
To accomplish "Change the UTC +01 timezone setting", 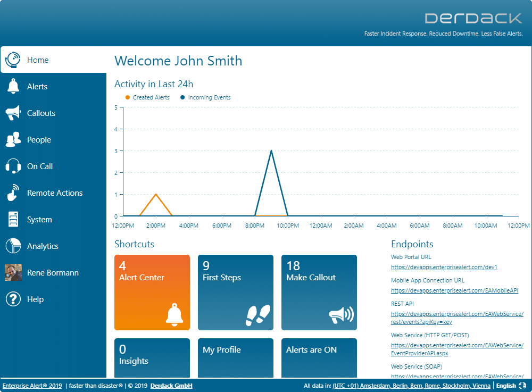I will tap(411, 386).
